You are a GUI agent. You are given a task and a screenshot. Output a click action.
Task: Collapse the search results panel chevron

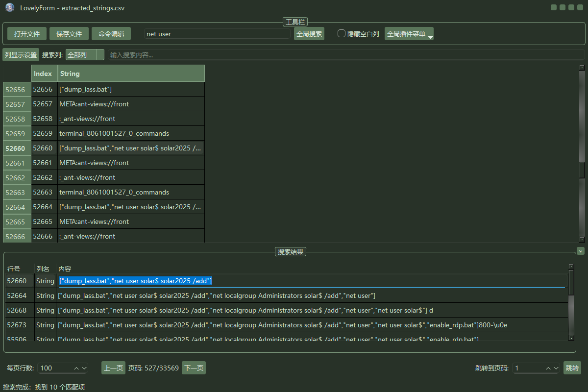coord(581,251)
